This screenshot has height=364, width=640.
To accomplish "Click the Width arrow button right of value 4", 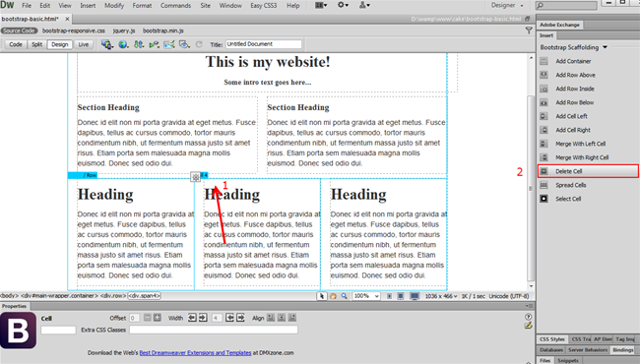I will [229, 318].
